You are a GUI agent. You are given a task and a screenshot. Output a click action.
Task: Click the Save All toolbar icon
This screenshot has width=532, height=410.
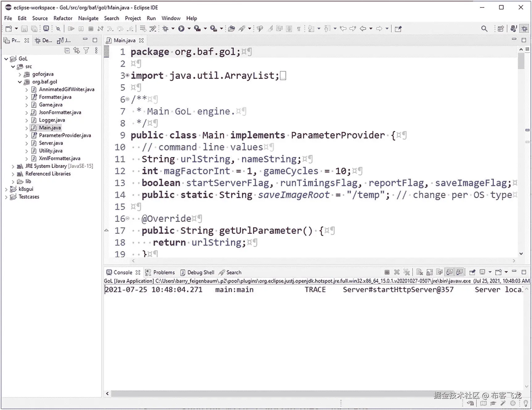pos(34,29)
